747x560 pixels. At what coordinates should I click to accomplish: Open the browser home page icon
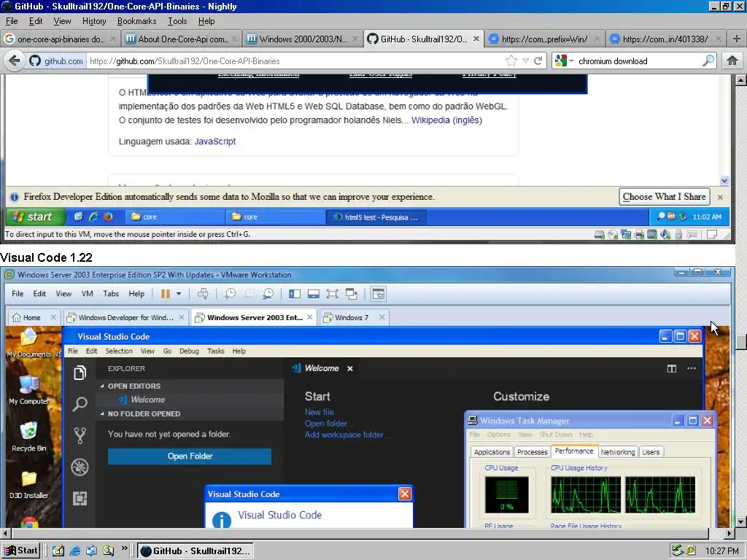(732, 61)
